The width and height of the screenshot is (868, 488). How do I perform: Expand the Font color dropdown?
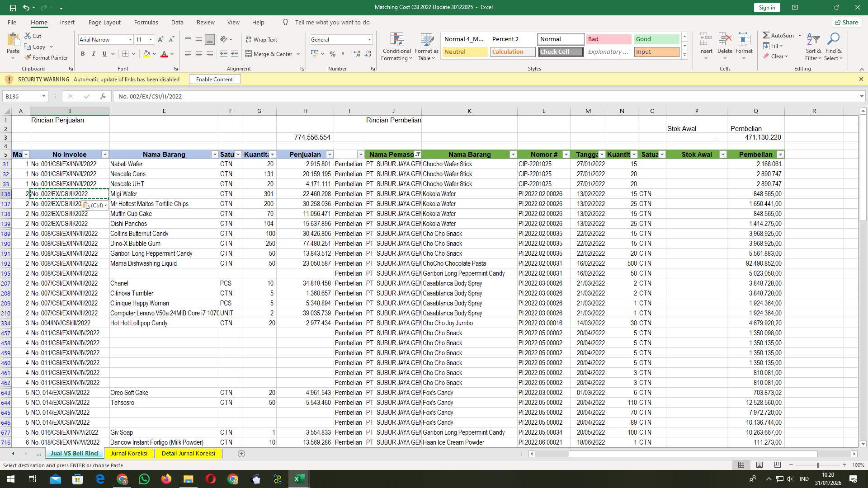point(171,54)
